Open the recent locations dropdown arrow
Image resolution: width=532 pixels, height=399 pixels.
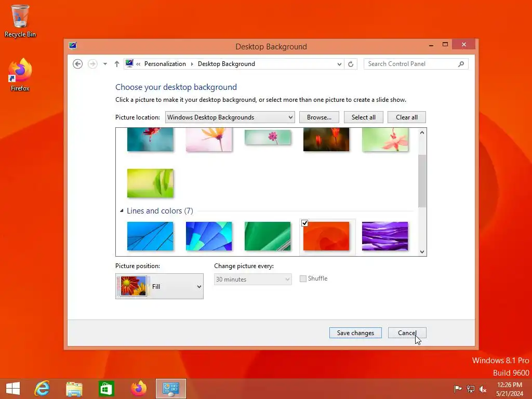point(105,64)
